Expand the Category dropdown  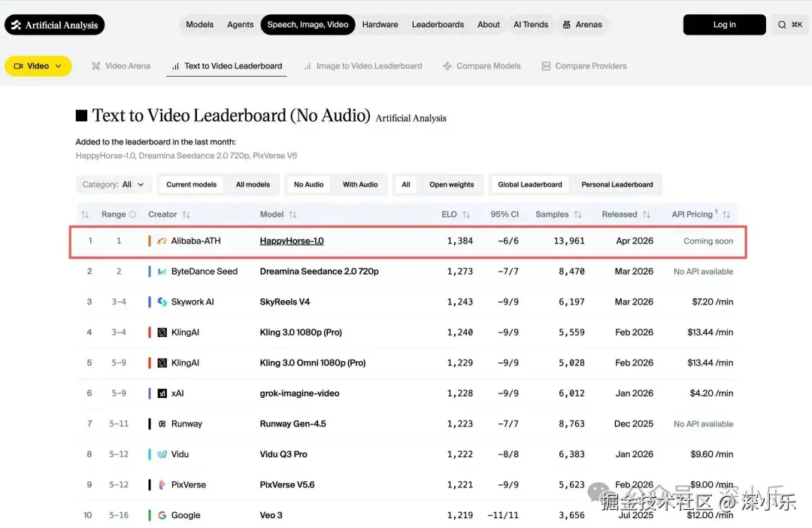click(114, 184)
